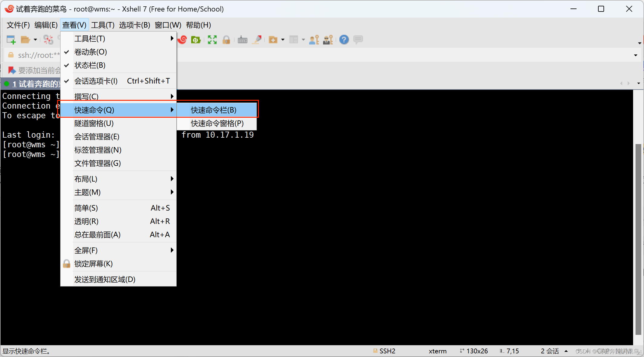Click the terminal vertical scrollbar
Viewport: 644px width, 357px height.
(x=638, y=239)
